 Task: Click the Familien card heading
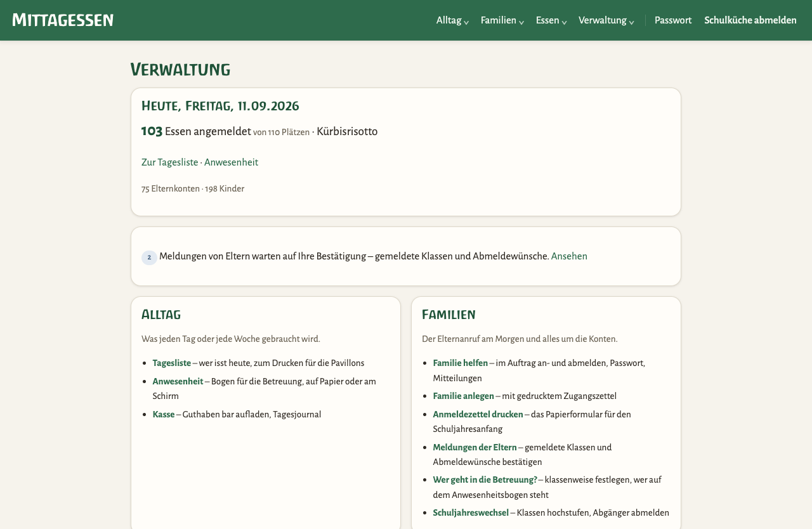449,315
